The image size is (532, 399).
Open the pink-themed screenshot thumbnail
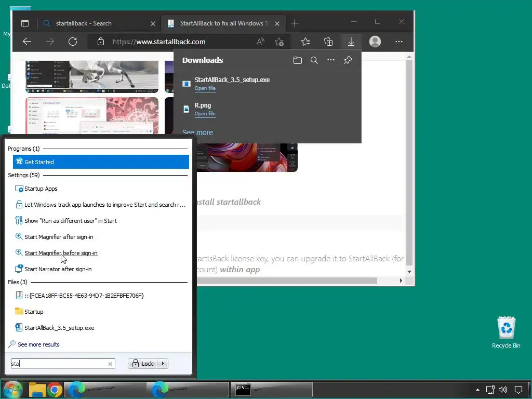[92, 116]
